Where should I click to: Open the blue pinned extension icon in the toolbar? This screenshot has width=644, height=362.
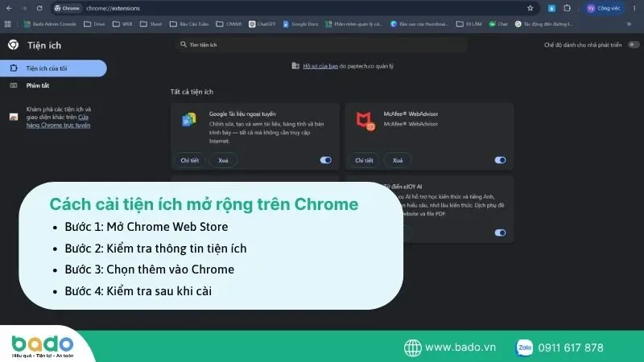coord(551,8)
